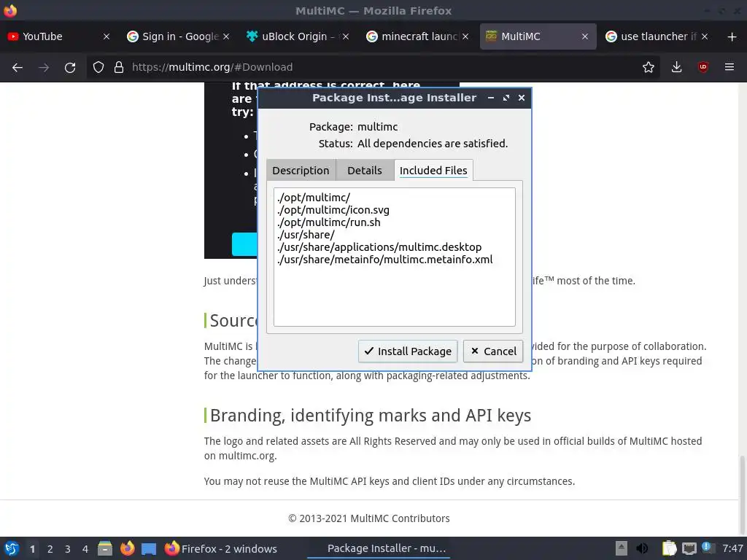Open the Details tab in Package Installer
The width and height of the screenshot is (747, 560).
coord(365,171)
